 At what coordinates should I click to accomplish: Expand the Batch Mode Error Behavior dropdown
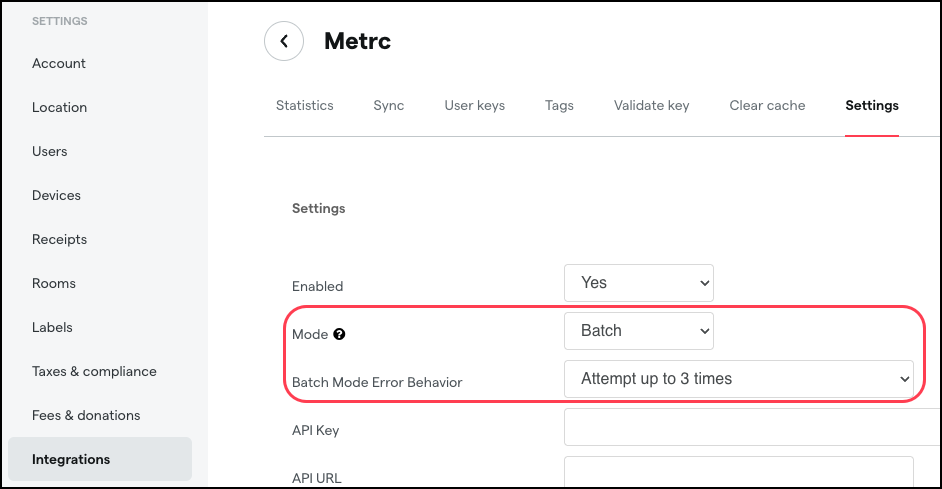tap(738, 379)
